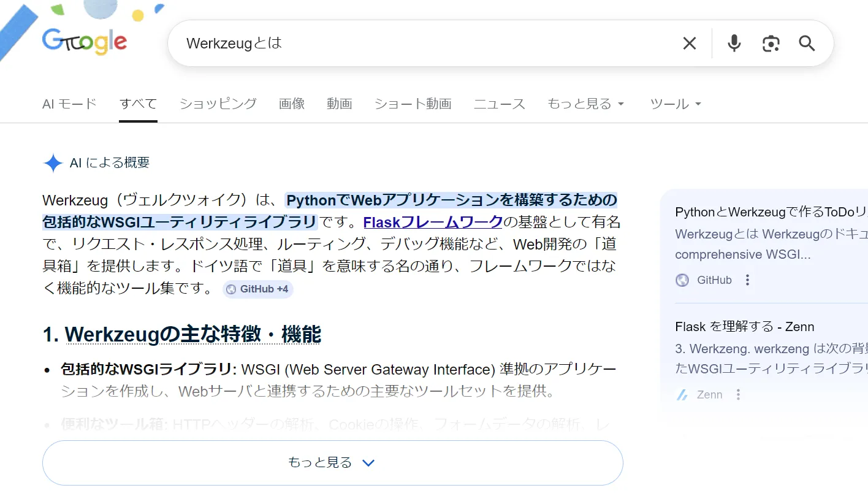Open three-dot menu beside GitHub source
Screen dimensions: 868x496
(x=747, y=280)
